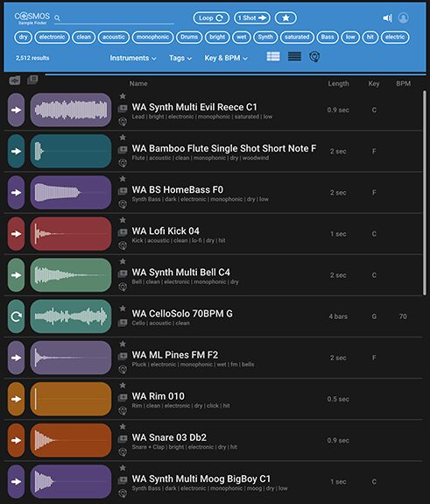The width and height of the screenshot is (430, 504).
Task: Sort by the BPM column header
Action: (x=403, y=83)
